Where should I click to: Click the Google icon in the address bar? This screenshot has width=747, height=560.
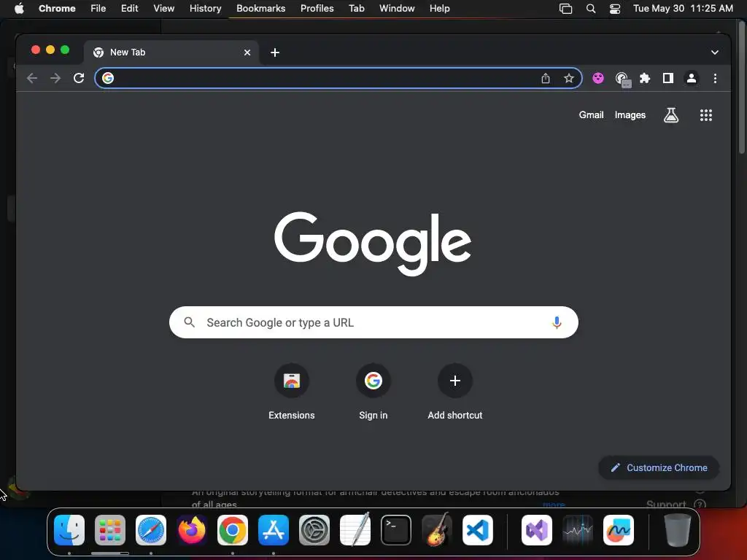[108, 78]
